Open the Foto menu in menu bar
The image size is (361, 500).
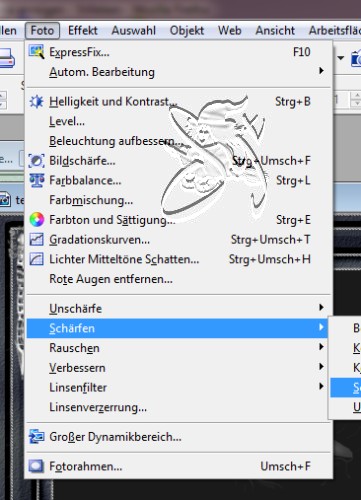pos(42,31)
